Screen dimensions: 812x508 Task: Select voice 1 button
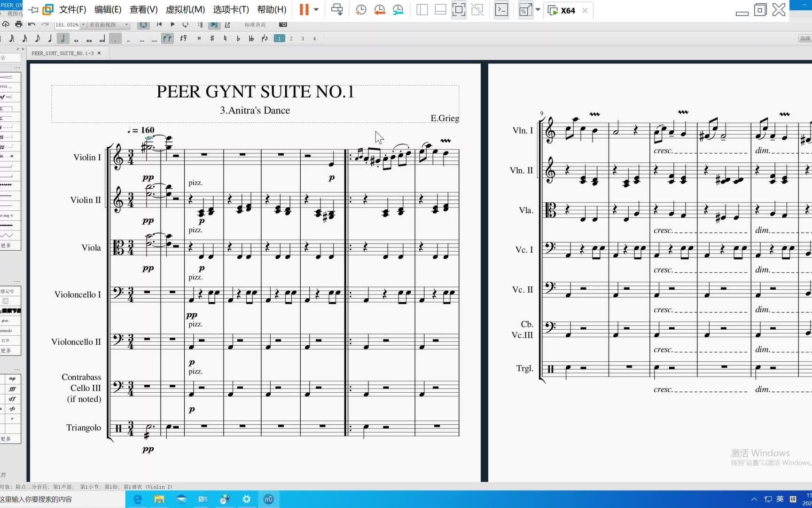point(279,39)
